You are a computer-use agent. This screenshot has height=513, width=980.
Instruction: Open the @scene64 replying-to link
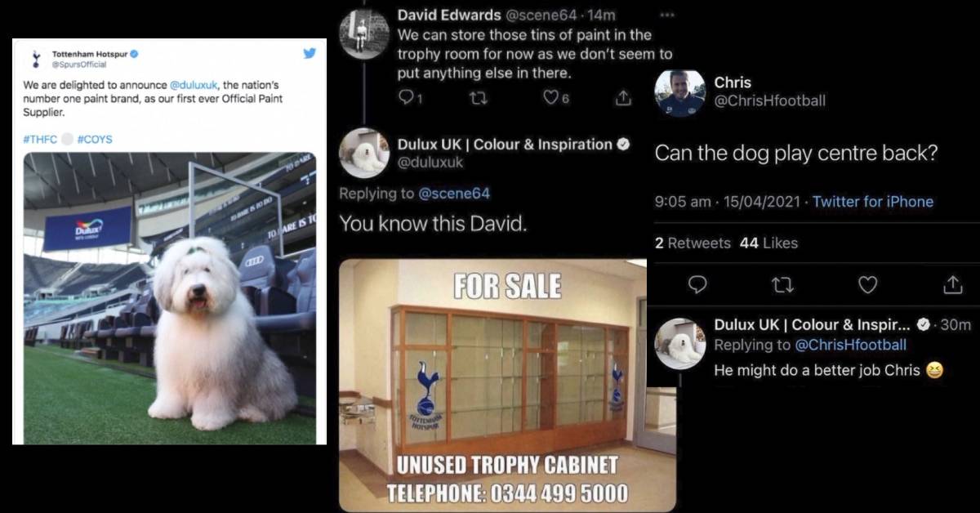point(454,194)
